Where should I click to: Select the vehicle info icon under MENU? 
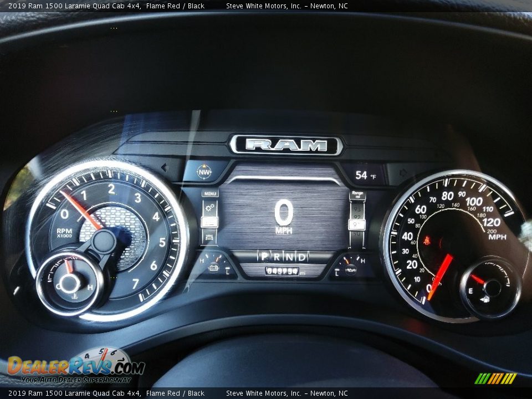pos(209,237)
